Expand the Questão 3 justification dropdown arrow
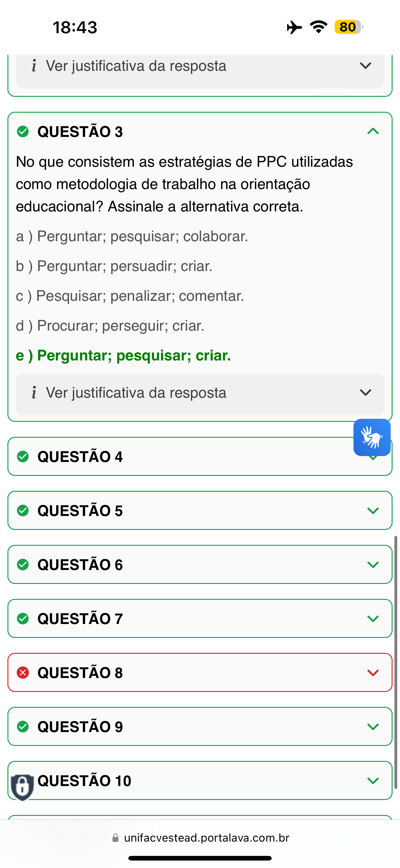The width and height of the screenshot is (400, 868). click(x=365, y=392)
